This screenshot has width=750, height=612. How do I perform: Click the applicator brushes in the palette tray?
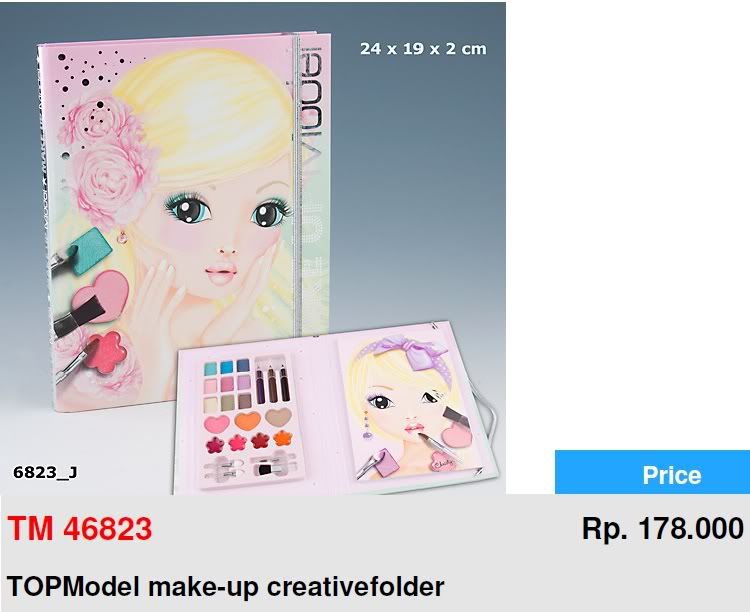250,465
